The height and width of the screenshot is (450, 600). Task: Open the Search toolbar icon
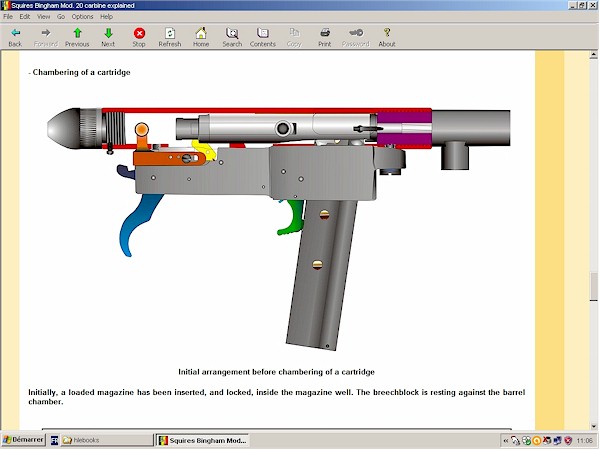[x=232, y=33]
